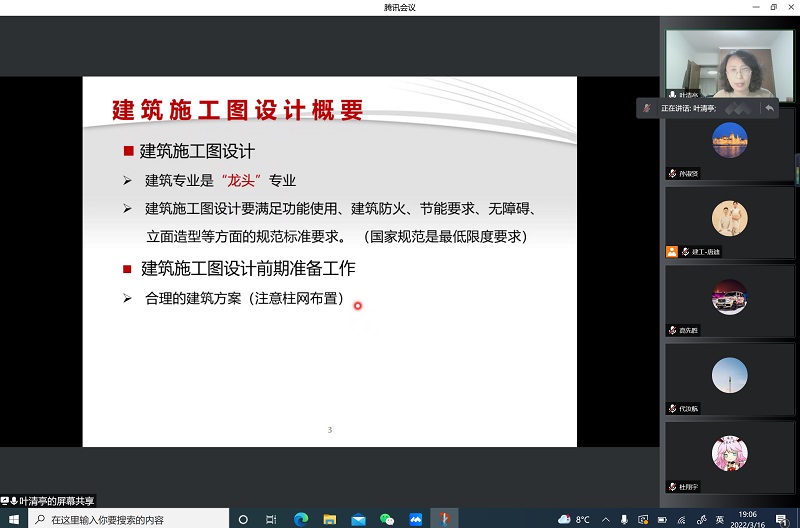Toggle the English input method indicator
The height and width of the screenshot is (528, 800).
(x=720, y=519)
